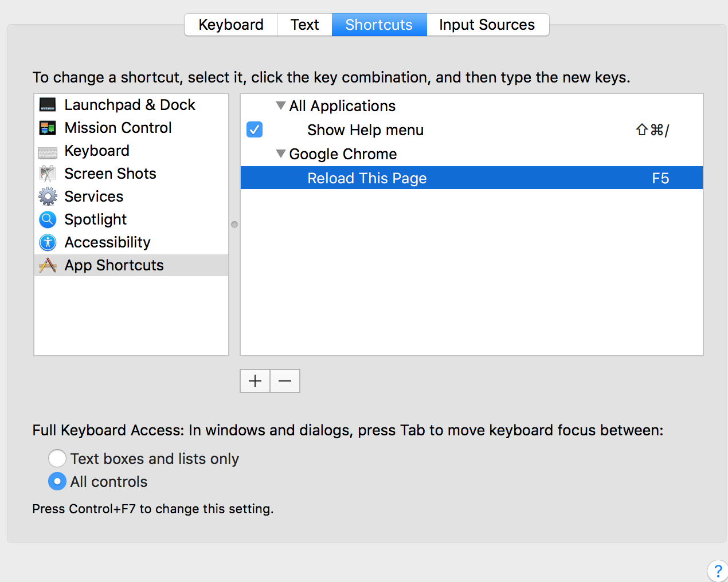
Task: Click the Services gear icon
Action: [x=48, y=196]
